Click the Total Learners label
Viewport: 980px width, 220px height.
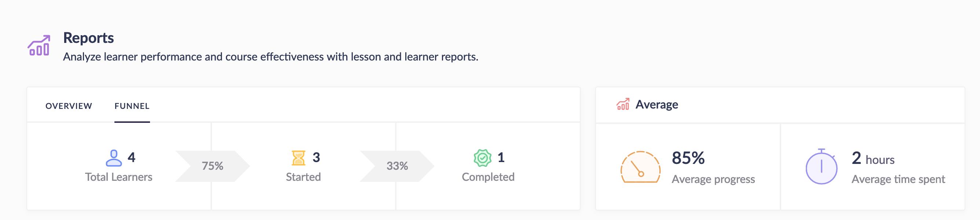pos(118,177)
